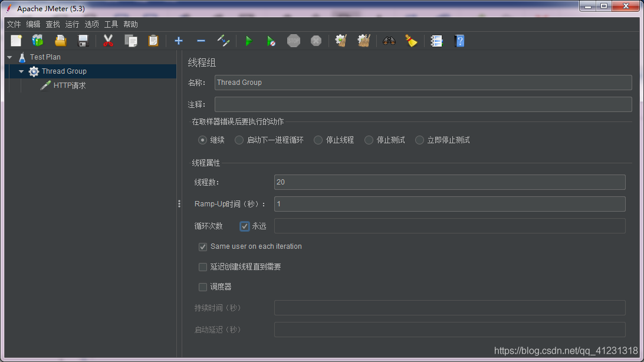Uncheck the 永远 loop checkbox

[x=244, y=226]
